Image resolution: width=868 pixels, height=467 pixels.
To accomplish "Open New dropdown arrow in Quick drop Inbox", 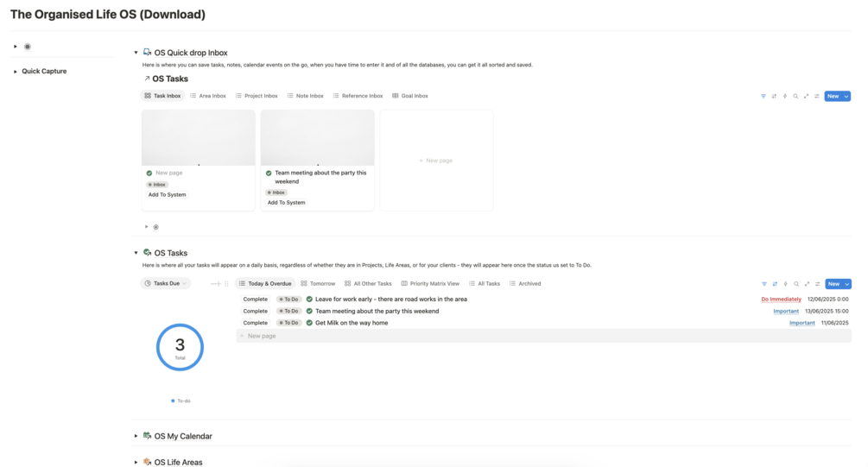I will coord(846,97).
